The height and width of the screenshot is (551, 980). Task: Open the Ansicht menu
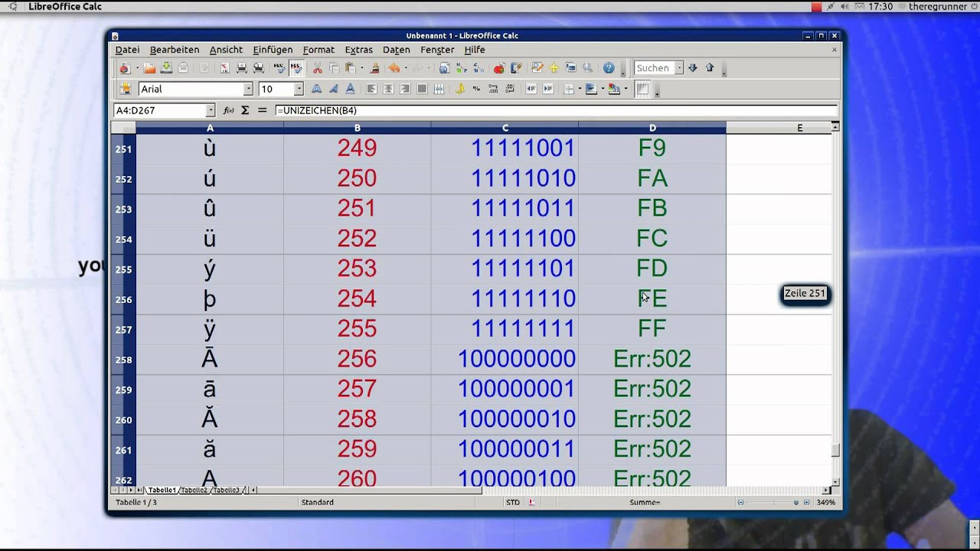point(226,50)
